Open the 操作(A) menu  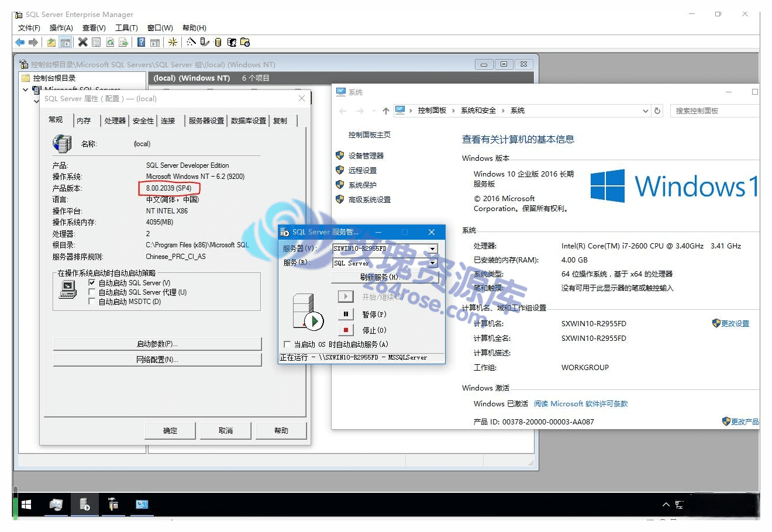click(x=61, y=27)
